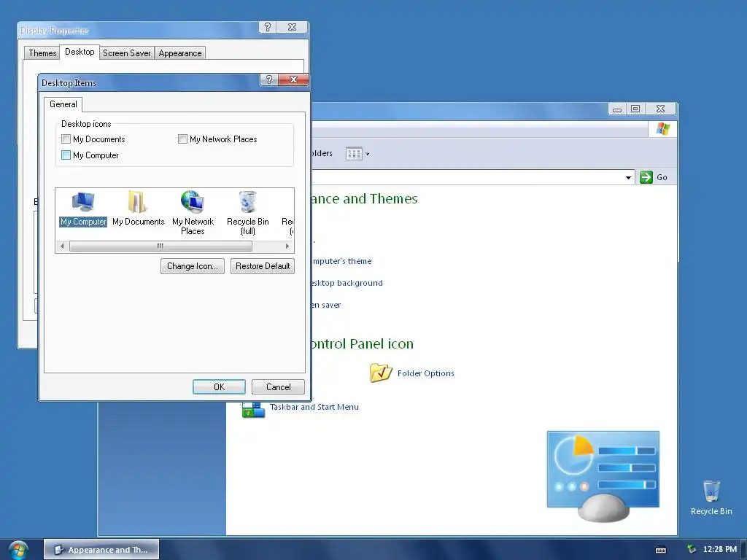The height and width of the screenshot is (560, 747).
Task: Click the icon list left scroll arrow
Action: click(x=62, y=246)
